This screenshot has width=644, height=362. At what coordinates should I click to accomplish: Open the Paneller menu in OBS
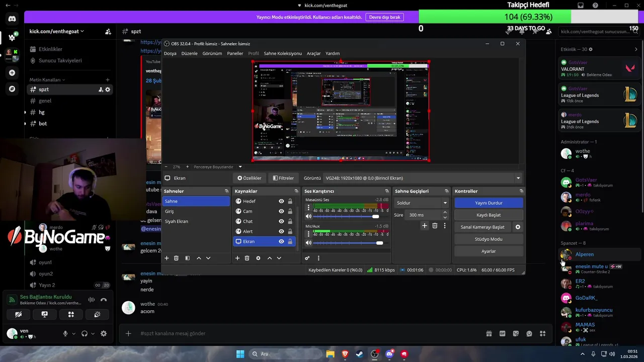point(235,53)
